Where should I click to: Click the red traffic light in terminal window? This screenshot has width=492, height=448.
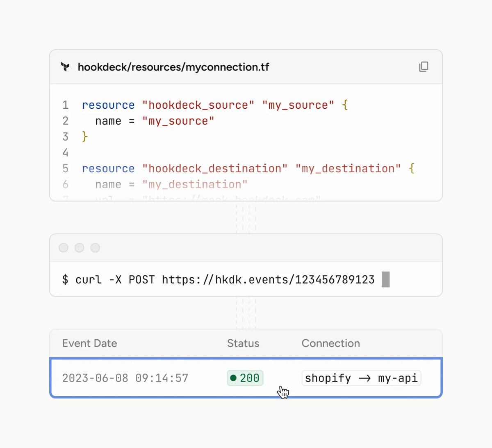click(63, 247)
